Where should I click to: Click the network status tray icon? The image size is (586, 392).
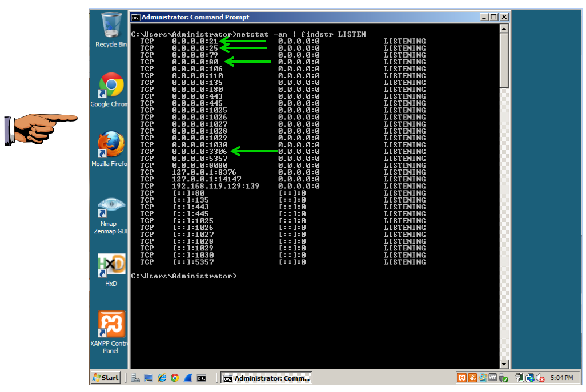(530, 378)
